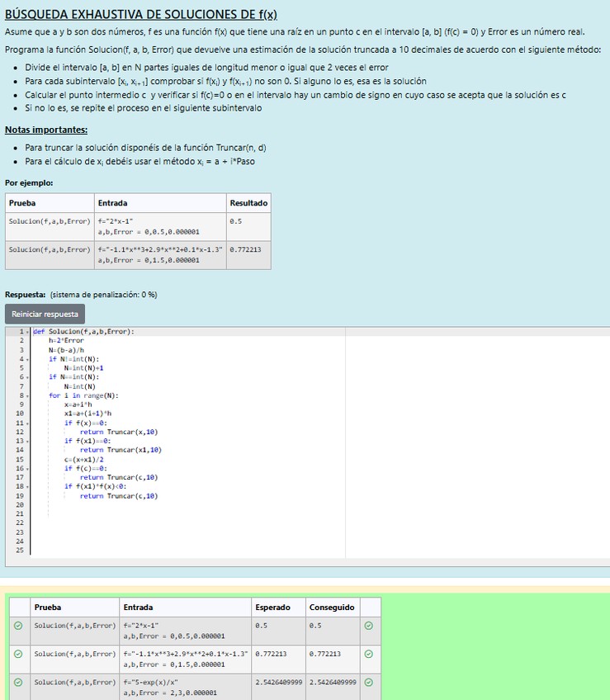This screenshot has width=610, height=700.
Task: Fold the 'if f(x)==0' block at line 11
Action: [29, 423]
